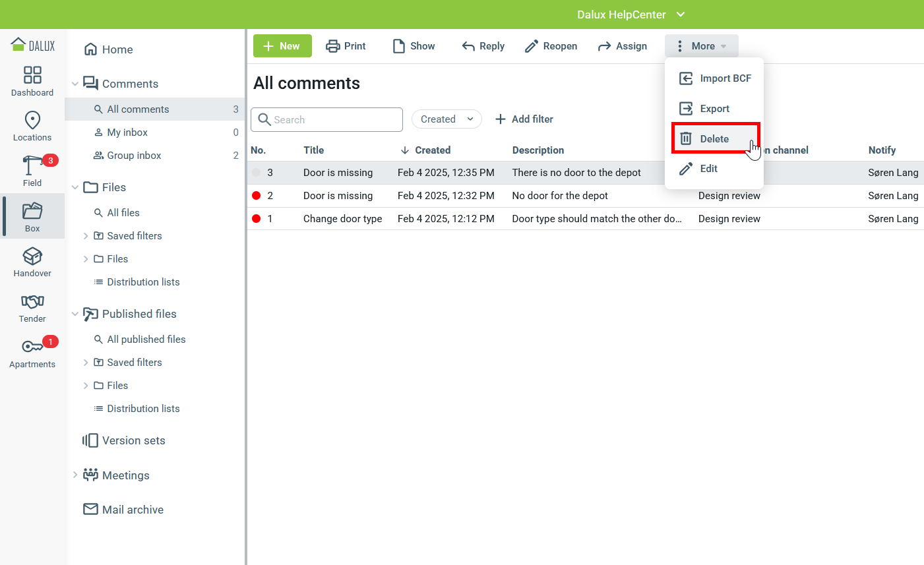Choose Delete from the More menu
The image size is (924, 565).
point(714,138)
